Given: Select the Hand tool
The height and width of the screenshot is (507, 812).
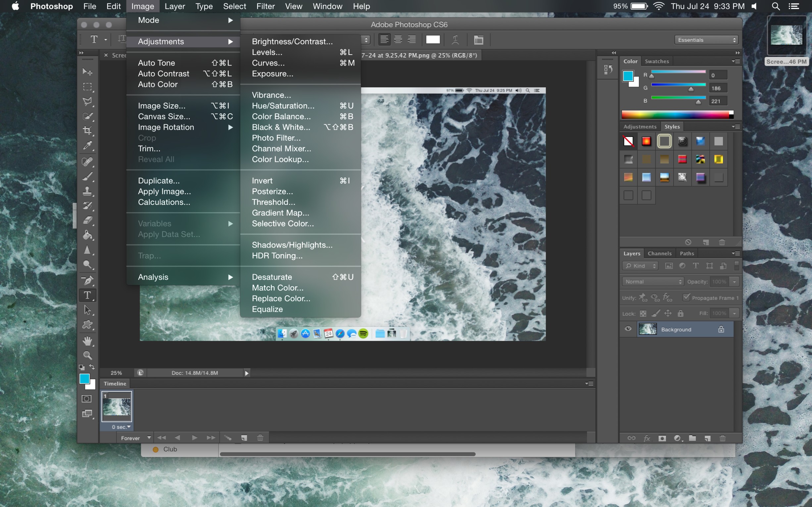Looking at the screenshot, I should [x=87, y=341].
